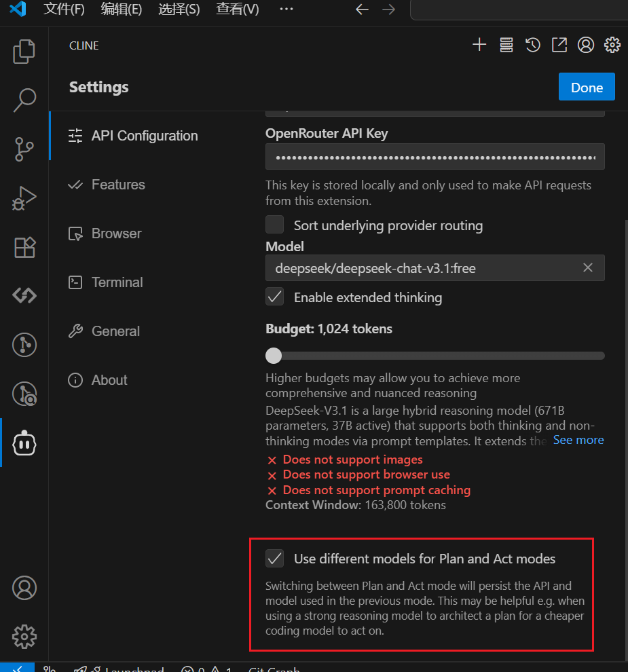The height and width of the screenshot is (672, 628).
Task: Expand the overflow menu with three dots
Action: [287, 9]
